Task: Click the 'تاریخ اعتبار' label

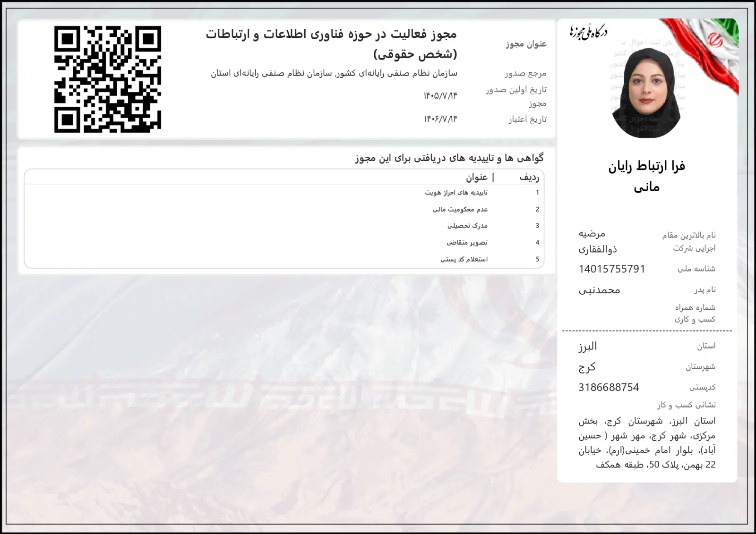Action: click(x=527, y=119)
